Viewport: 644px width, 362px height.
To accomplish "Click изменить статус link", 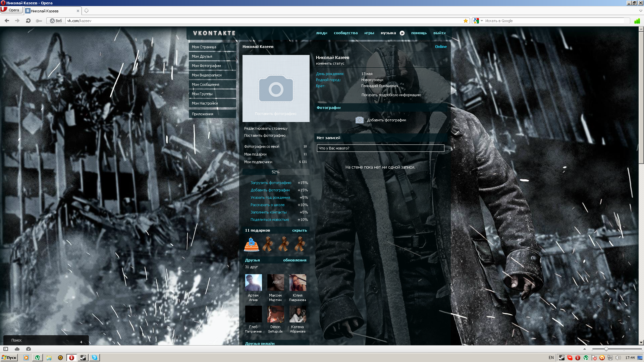I will click(330, 63).
